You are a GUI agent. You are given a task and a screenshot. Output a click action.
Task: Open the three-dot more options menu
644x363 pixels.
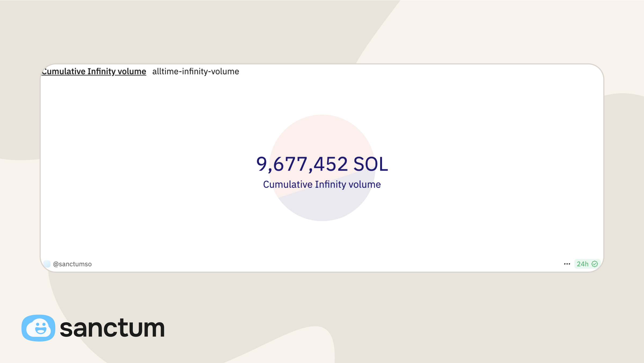(567, 264)
